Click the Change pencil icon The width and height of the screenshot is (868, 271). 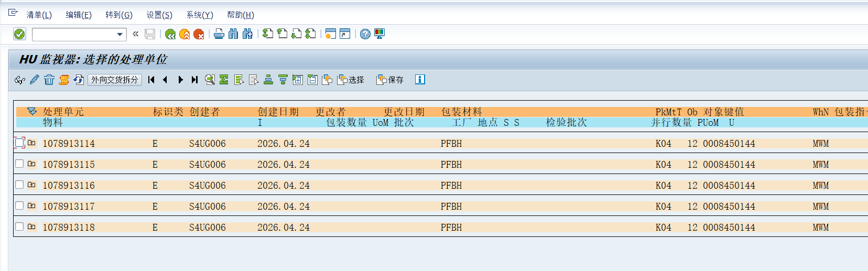point(35,80)
